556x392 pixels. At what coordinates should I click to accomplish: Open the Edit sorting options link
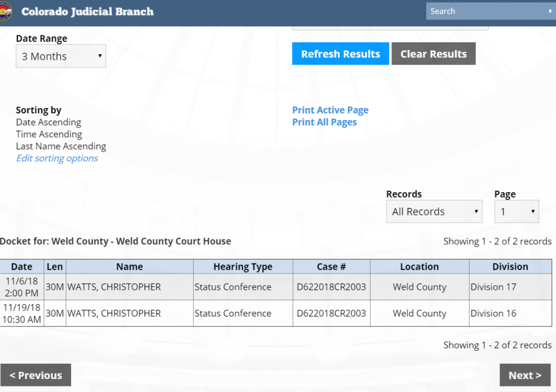tap(57, 159)
